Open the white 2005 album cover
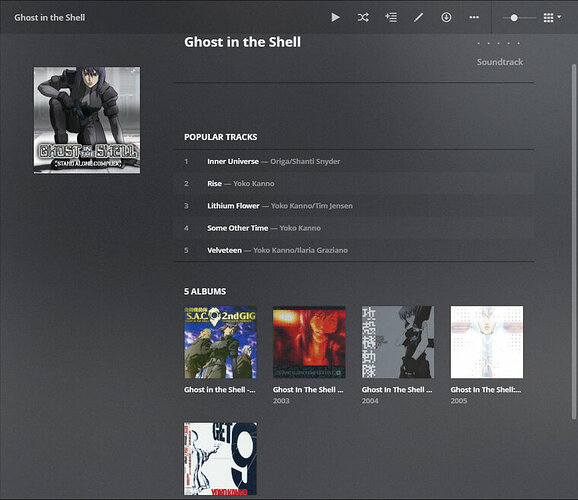The height and width of the screenshot is (500, 578). [487, 342]
